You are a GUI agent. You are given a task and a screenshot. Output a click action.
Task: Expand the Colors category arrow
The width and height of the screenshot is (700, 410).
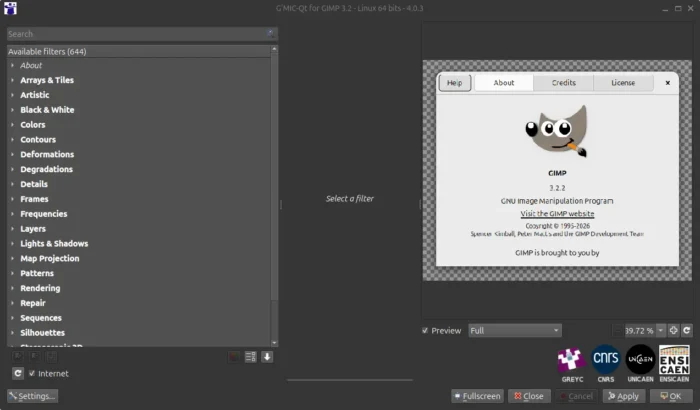(12, 125)
